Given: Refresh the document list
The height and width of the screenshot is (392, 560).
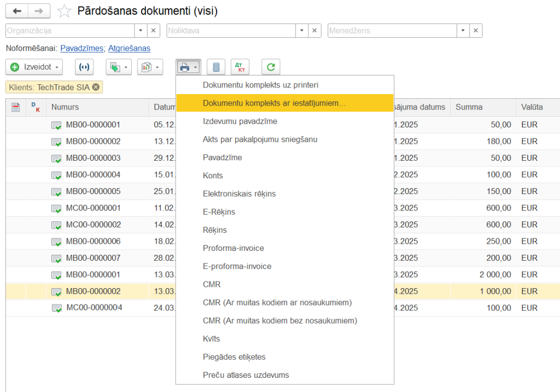Looking at the screenshot, I should [270, 67].
